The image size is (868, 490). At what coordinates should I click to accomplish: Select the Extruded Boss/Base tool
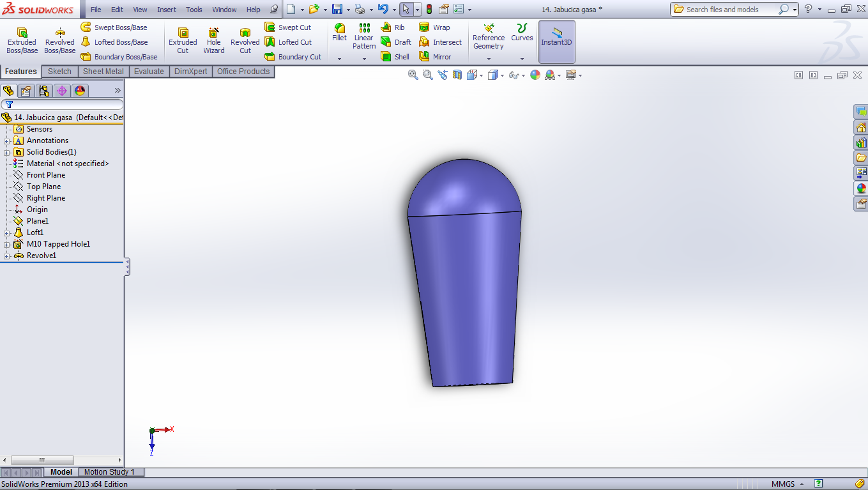[22, 40]
